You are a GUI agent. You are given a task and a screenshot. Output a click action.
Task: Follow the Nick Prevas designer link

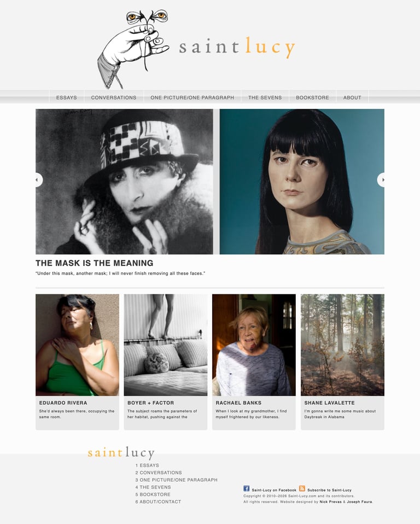coord(330,502)
